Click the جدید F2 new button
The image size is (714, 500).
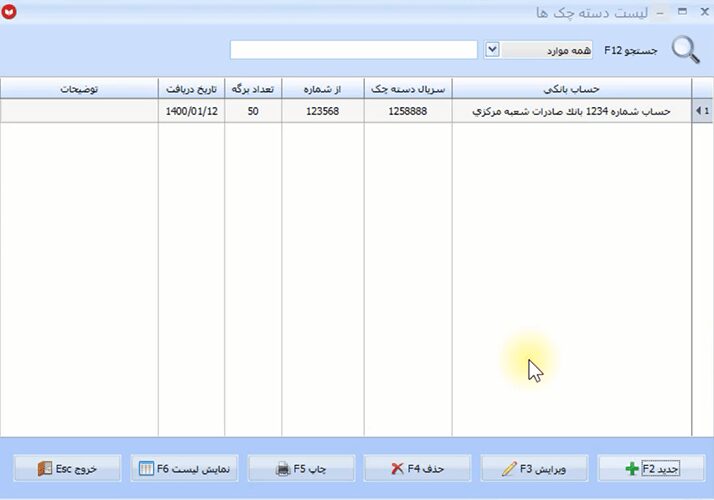(652, 468)
